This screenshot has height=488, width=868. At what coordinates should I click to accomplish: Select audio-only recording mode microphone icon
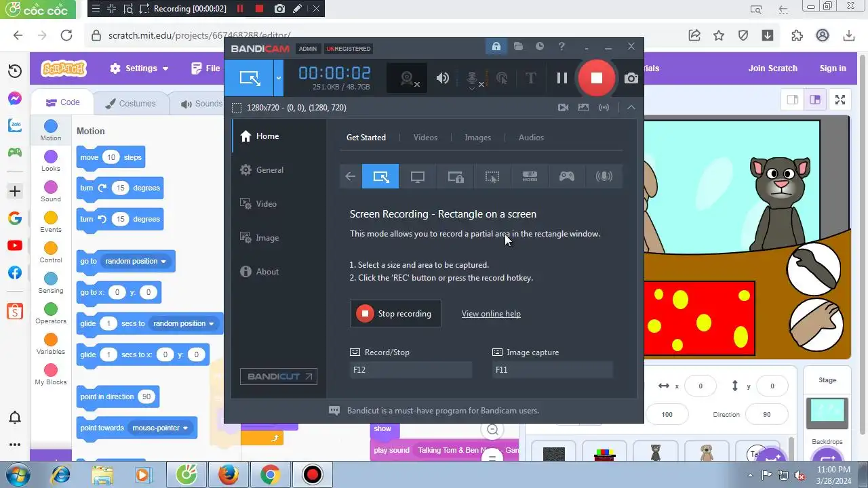tap(604, 177)
